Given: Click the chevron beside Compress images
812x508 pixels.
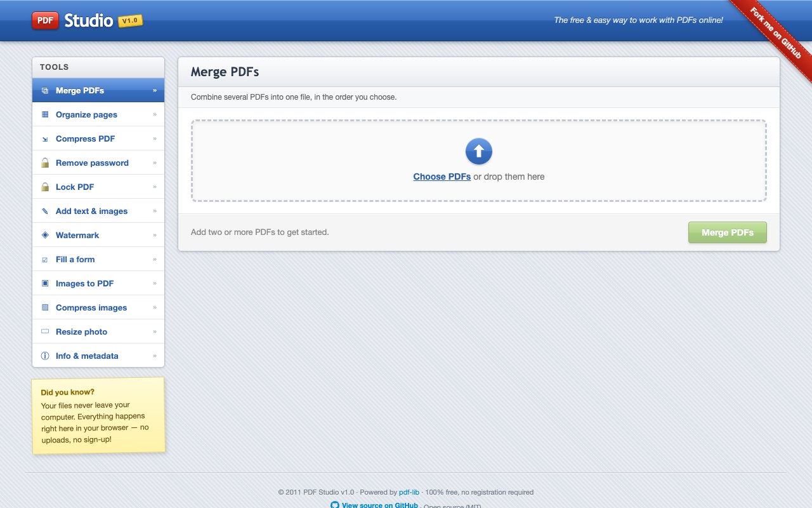Looking at the screenshot, I should coord(154,307).
